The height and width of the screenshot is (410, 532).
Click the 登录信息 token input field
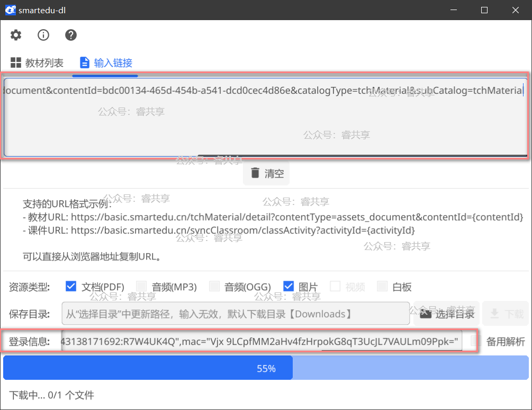point(262,341)
